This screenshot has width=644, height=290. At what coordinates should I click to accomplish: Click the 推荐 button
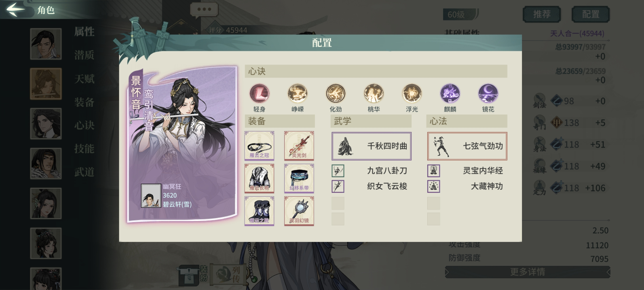tap(541, 14)
